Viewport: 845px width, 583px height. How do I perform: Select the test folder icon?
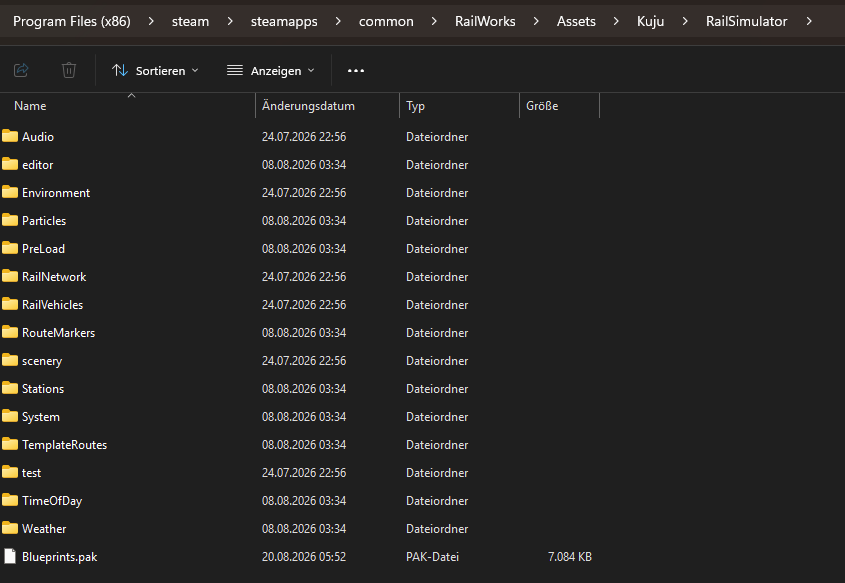[10, 472]
